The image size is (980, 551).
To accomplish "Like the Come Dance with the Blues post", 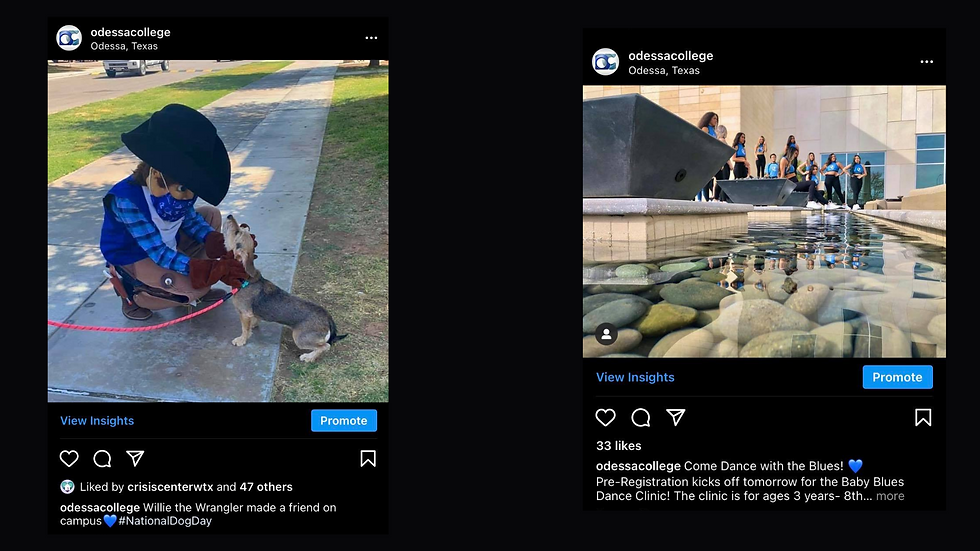I will coord(605,417).
